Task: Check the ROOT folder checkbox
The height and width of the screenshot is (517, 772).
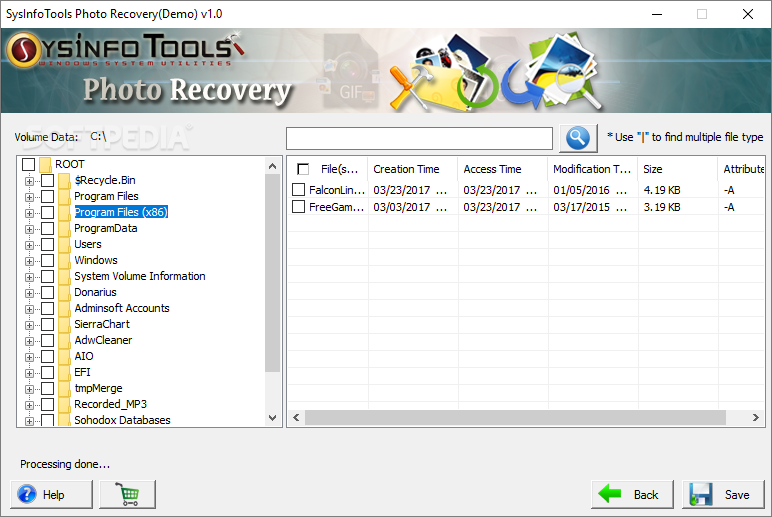Action: (x=29, y=164)
